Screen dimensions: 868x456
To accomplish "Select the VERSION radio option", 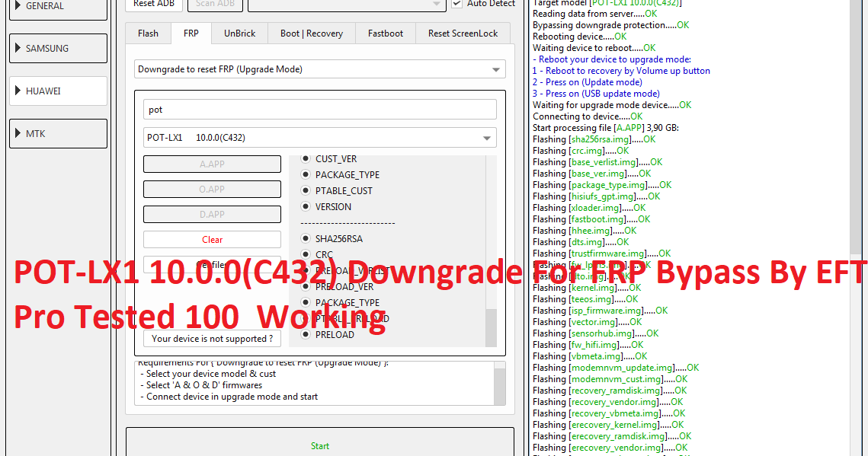I will coord(305,207).
